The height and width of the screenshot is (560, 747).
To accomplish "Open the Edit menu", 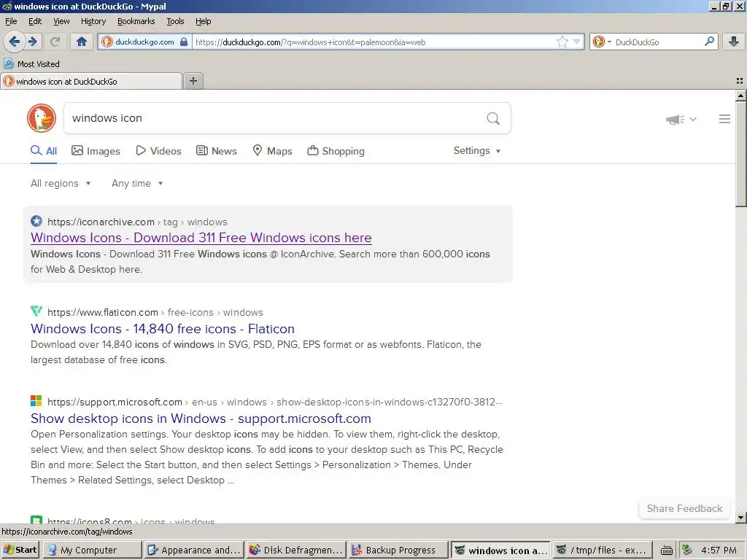I will (x=35, y=21).
